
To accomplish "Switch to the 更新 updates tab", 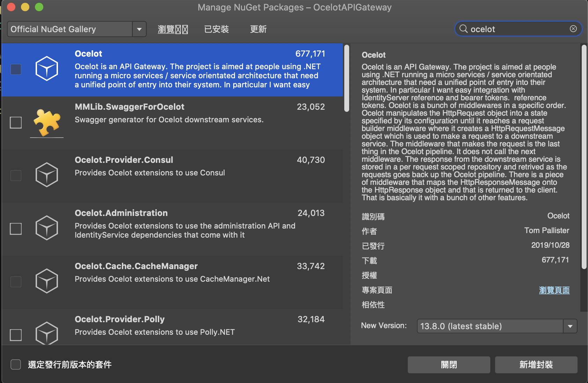I will click(x=258, y=29).
